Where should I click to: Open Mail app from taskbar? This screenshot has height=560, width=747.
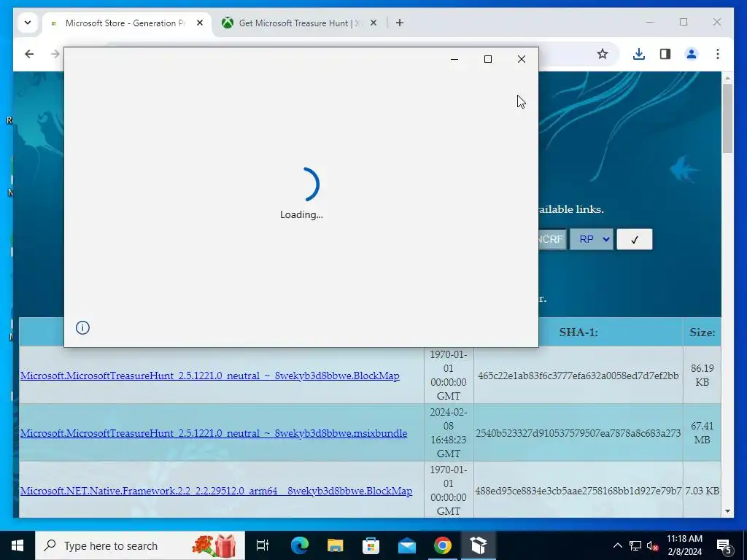point(407,545)
